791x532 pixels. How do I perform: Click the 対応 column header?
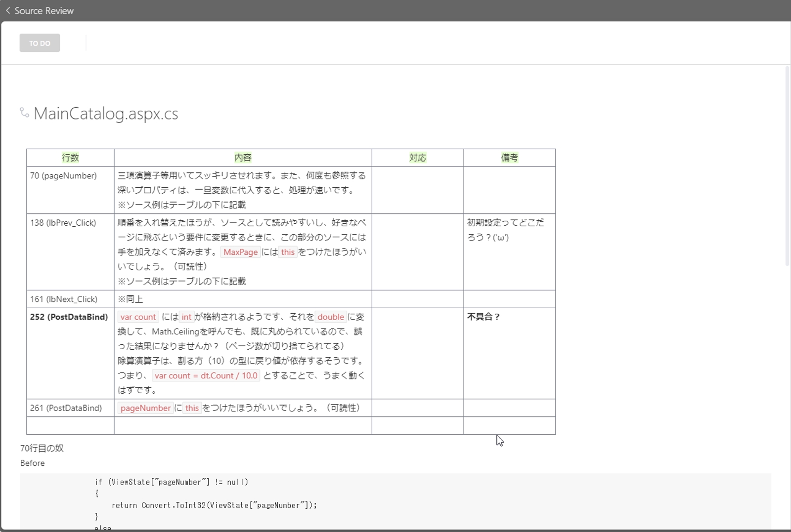tap(418, 158)
